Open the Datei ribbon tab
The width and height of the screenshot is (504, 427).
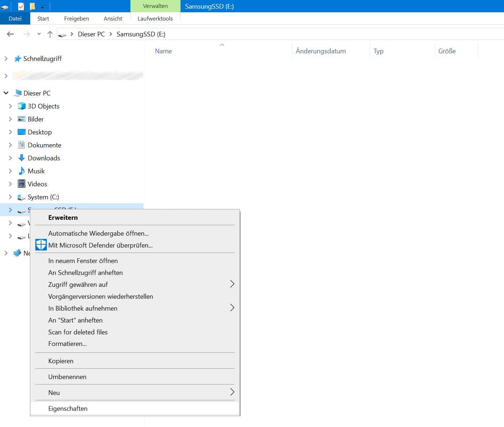tap(15, 18)
